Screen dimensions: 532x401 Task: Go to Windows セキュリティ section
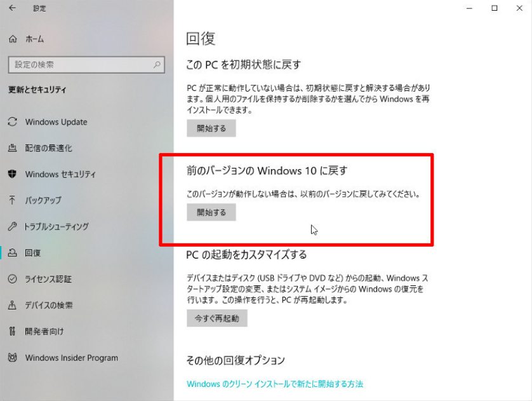[60, 174]
